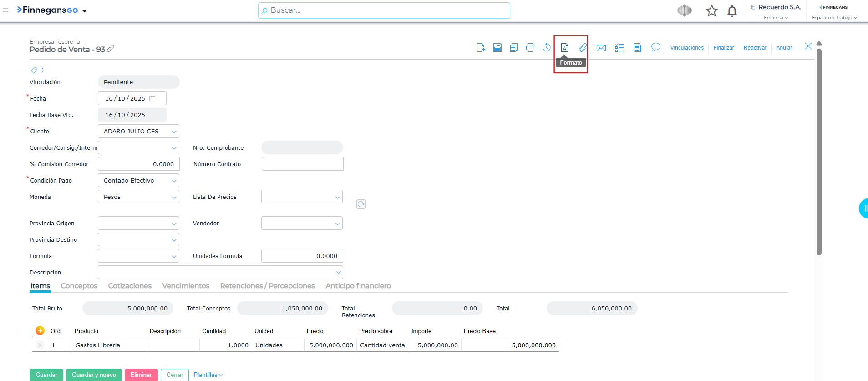Click the Vinculaciones link
This screenshot has height=381, width=868.
[x=687, y=48]
